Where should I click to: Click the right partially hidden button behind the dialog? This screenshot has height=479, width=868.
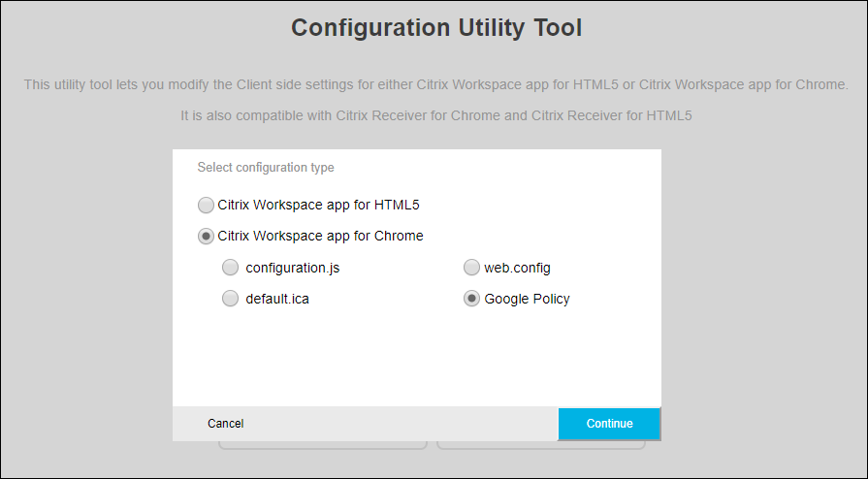(541, 445)
